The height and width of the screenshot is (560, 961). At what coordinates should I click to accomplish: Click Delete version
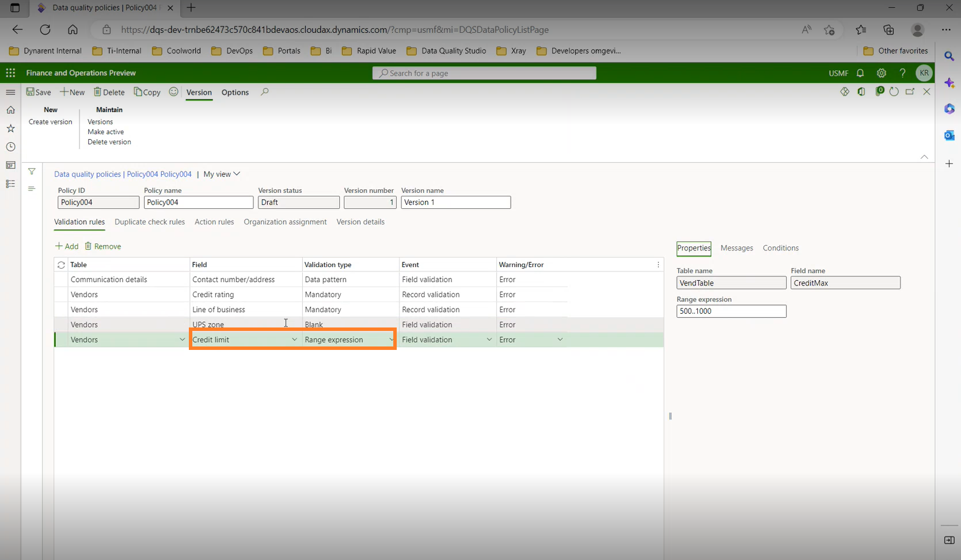tap(109, 142)
